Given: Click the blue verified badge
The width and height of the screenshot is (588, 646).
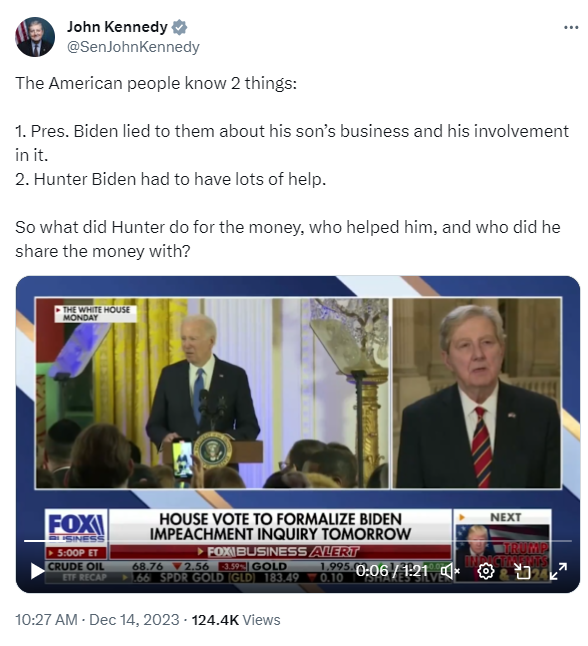Looking at the screenshot, I should click(x=179, y=27).
